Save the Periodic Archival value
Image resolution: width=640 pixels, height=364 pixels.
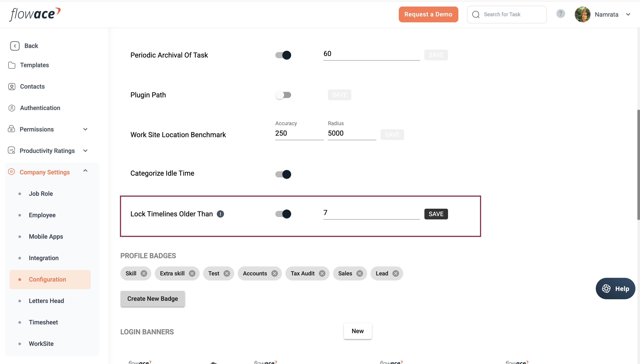(x=436, y=55)
